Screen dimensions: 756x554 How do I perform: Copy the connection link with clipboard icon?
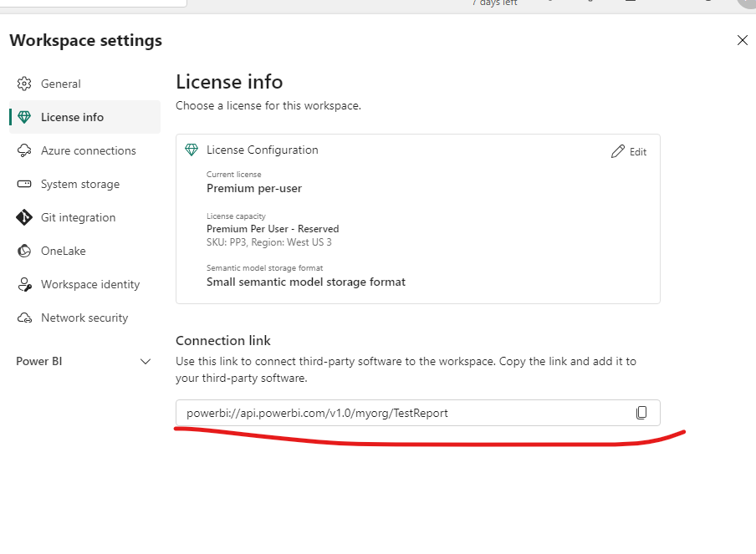pos(641,413)
